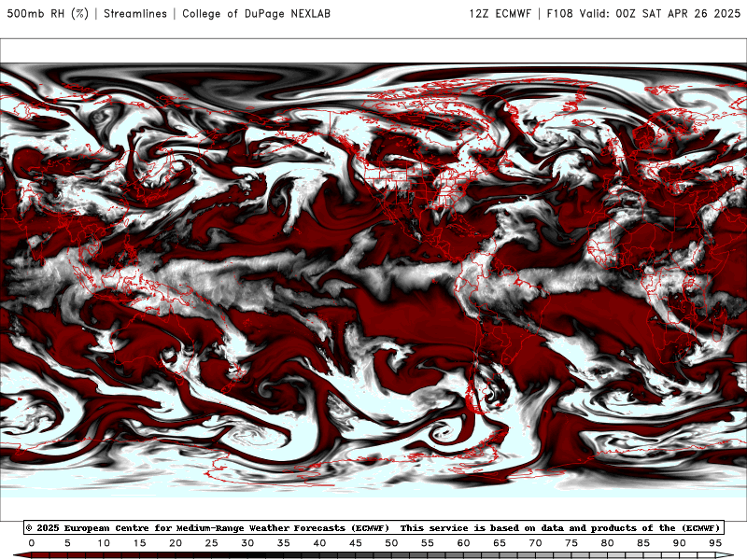Select the "95" tick on the color legend
The height and width of the screenshot is (560, 747).
pyautogui.click(x=715, y=543)
